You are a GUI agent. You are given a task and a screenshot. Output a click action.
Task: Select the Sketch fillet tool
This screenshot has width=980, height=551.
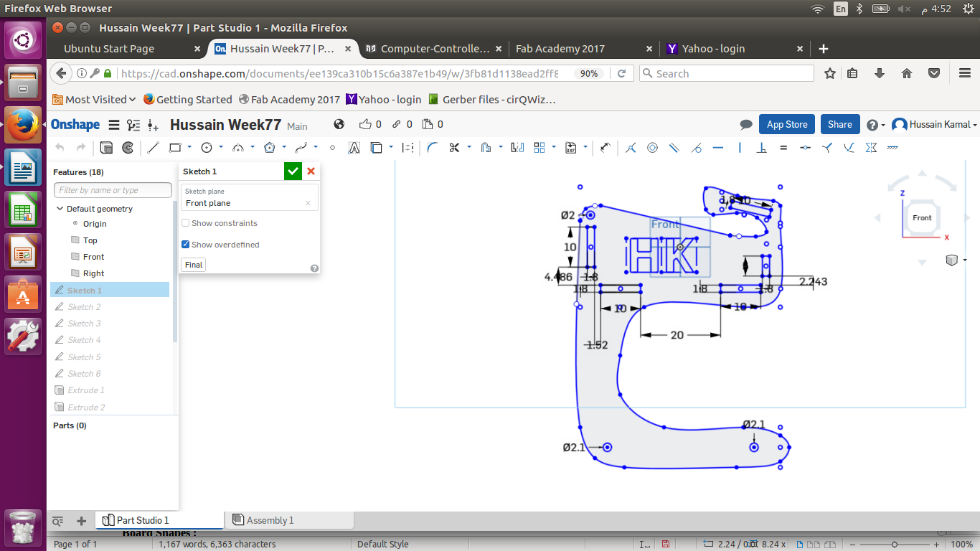432,148
